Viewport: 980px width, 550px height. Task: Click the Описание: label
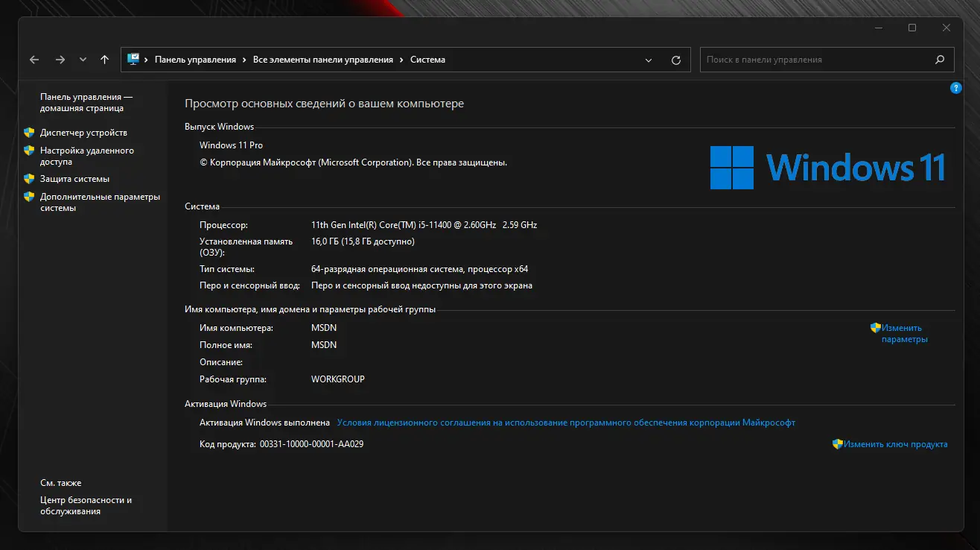point(221,362)
